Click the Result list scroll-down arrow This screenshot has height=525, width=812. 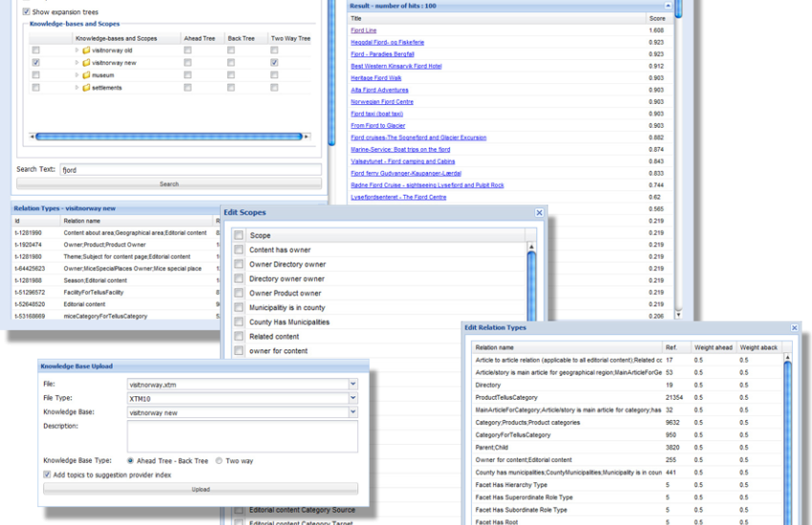click(679, 314)
